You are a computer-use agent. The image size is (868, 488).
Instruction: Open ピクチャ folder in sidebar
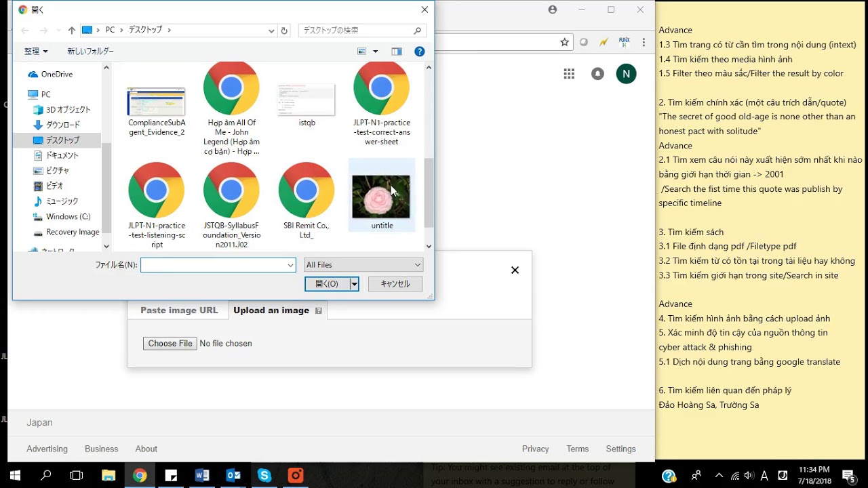(x=52, y=171)
